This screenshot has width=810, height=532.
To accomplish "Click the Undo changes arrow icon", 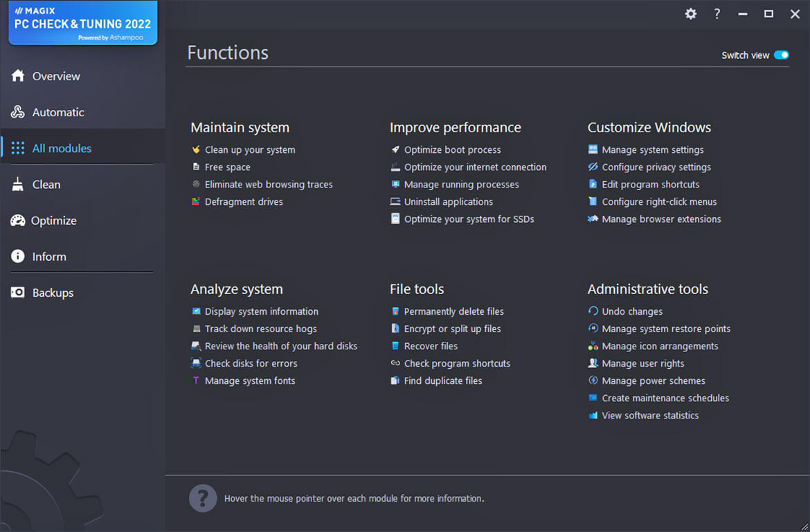I will [593, 311].
